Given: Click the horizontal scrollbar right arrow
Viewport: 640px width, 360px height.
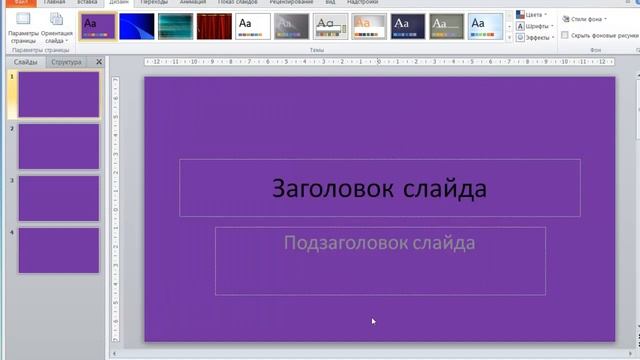Looking at the screenshot, I should [631, 354].
